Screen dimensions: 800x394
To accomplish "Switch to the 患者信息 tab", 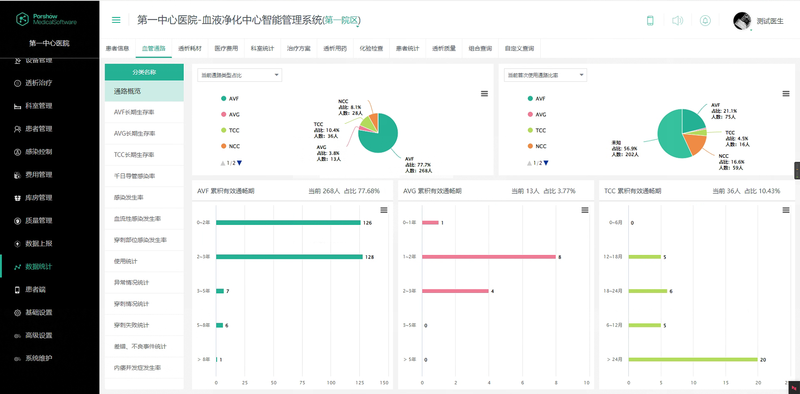I will [117, 48].
